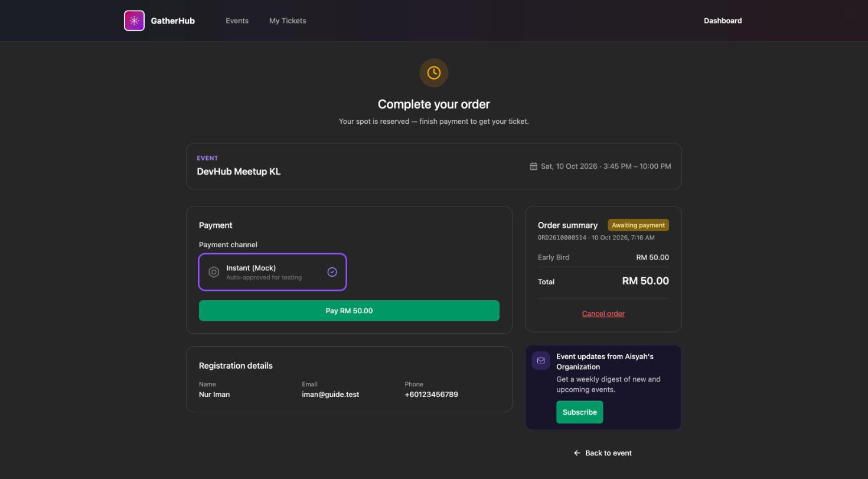Viewport: 868px width, 479px height.
Task: Click the Cancel order link
Action: pos(603,314)
